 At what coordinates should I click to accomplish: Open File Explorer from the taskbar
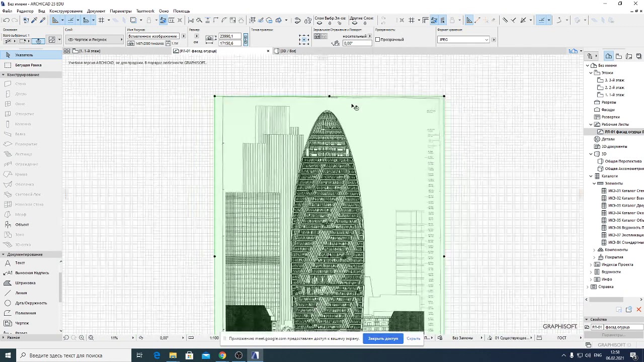coord(173,355)
